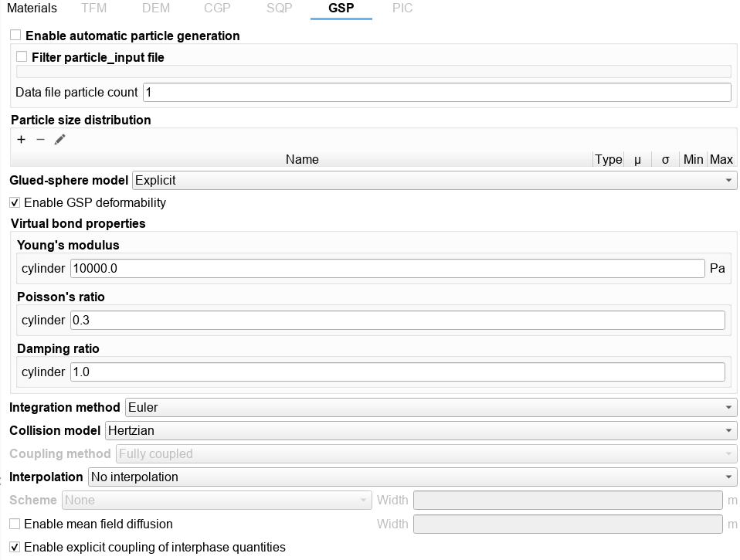Open the Interpolation dropdown
The width and height of the screenshot is (740, 560).
[x=412, y=477]
